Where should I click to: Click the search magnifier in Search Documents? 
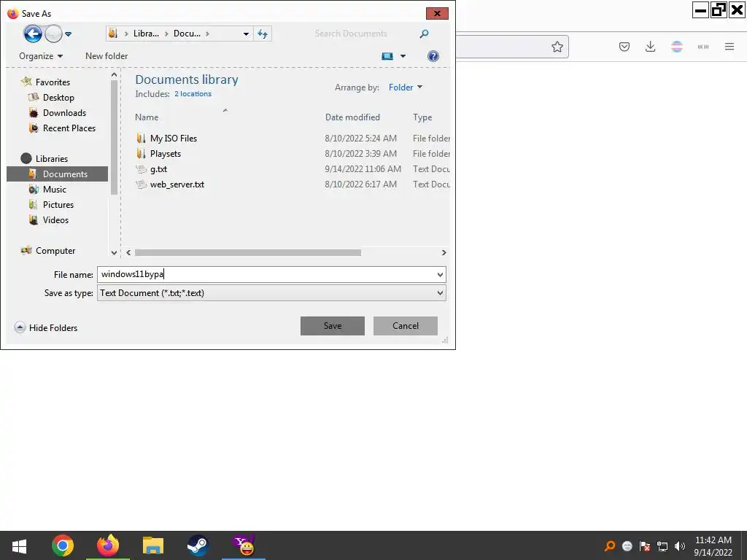424,34
